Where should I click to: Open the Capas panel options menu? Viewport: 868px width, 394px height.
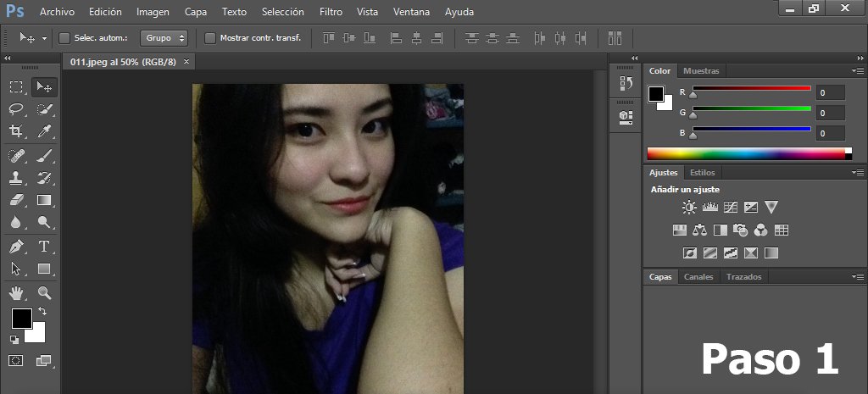[858, 277]
